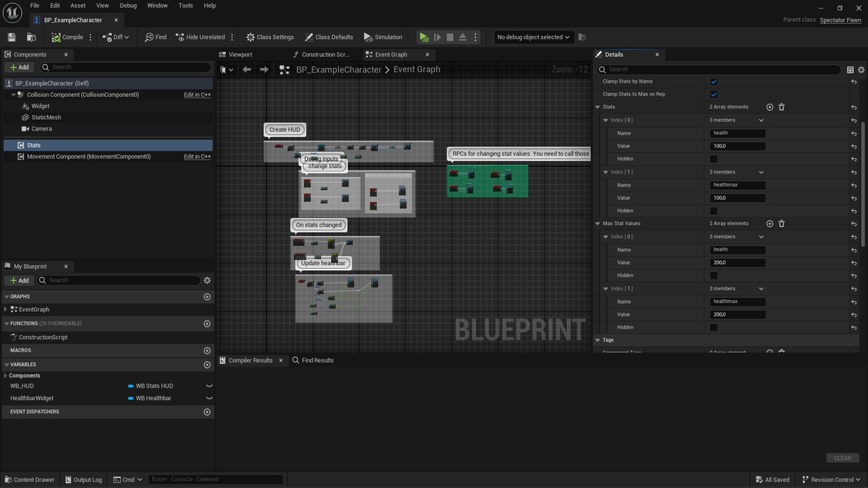Open the play options three-dot menu

pos(475,37)
